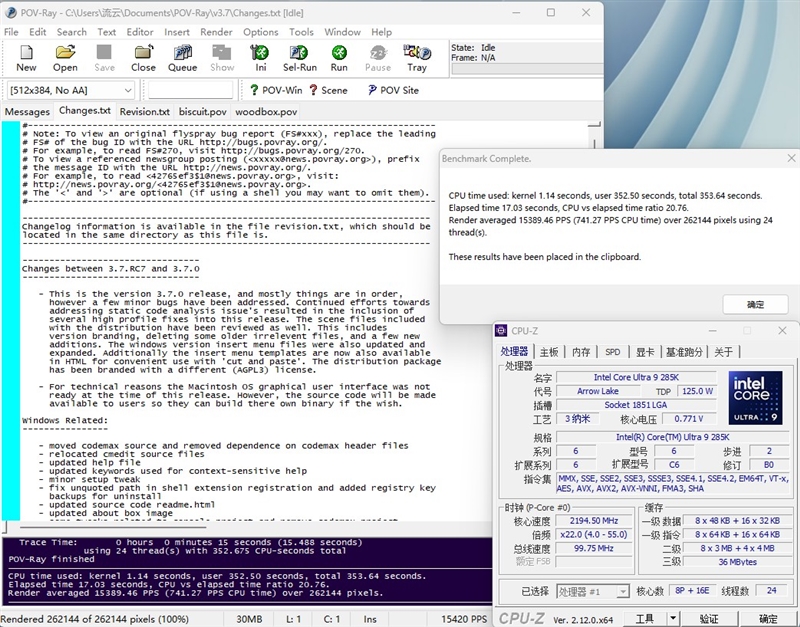Minimize POV-Ray with the Tray icon
This screenshot has height=627, width=800.
click(x=417, y=56)
